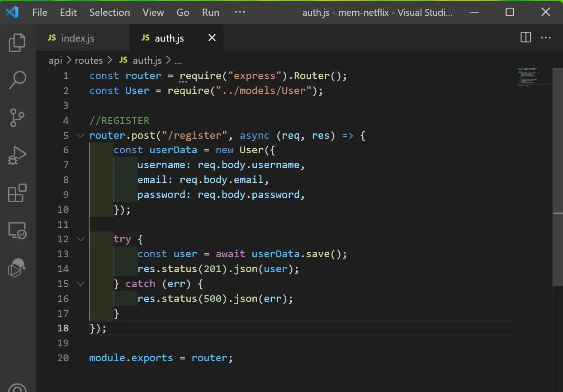This screenshot has width=563, height=392.
Task: Click line number 1 in gutter
Action: tap(66, 76)
